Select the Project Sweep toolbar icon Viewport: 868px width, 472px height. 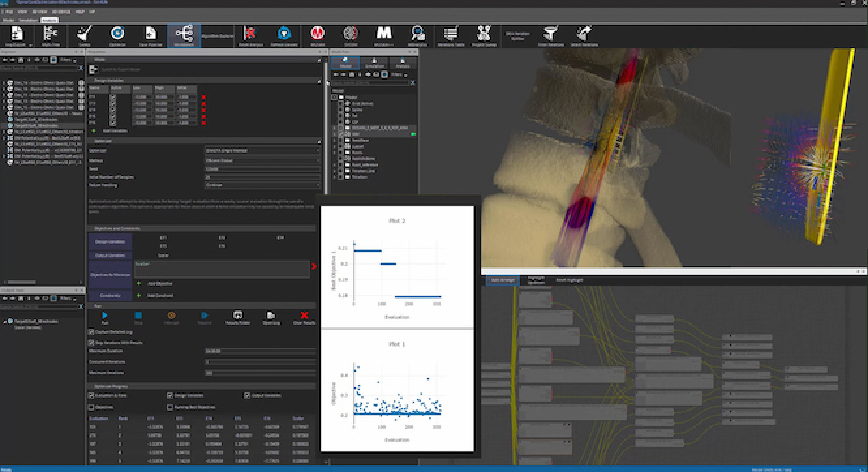click(x=484, y=33)
